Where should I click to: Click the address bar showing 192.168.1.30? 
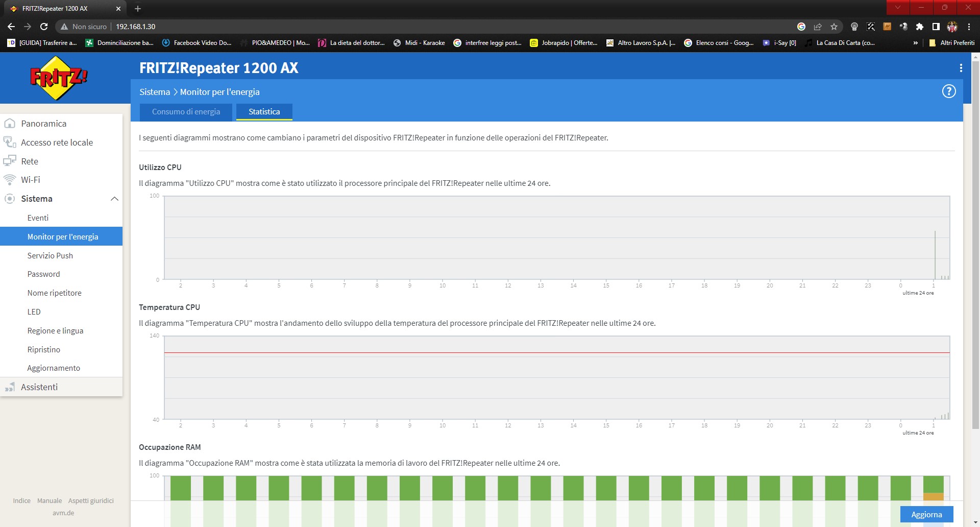(x=449, y=27)
